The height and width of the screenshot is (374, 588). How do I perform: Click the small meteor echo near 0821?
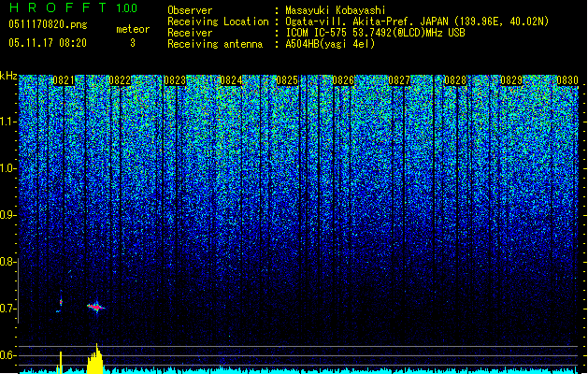click(x=60, y=302)
